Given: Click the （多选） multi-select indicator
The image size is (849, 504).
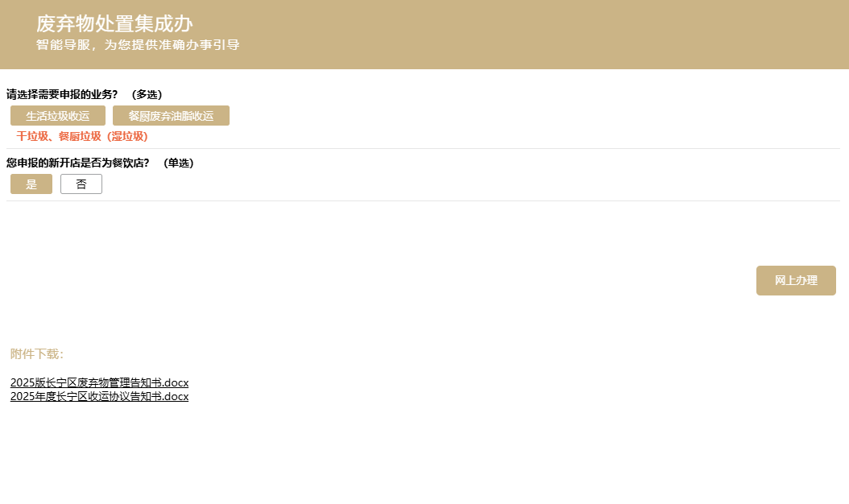Looking at the screenshot, I should pyautogui.click(x=146, y=94).
